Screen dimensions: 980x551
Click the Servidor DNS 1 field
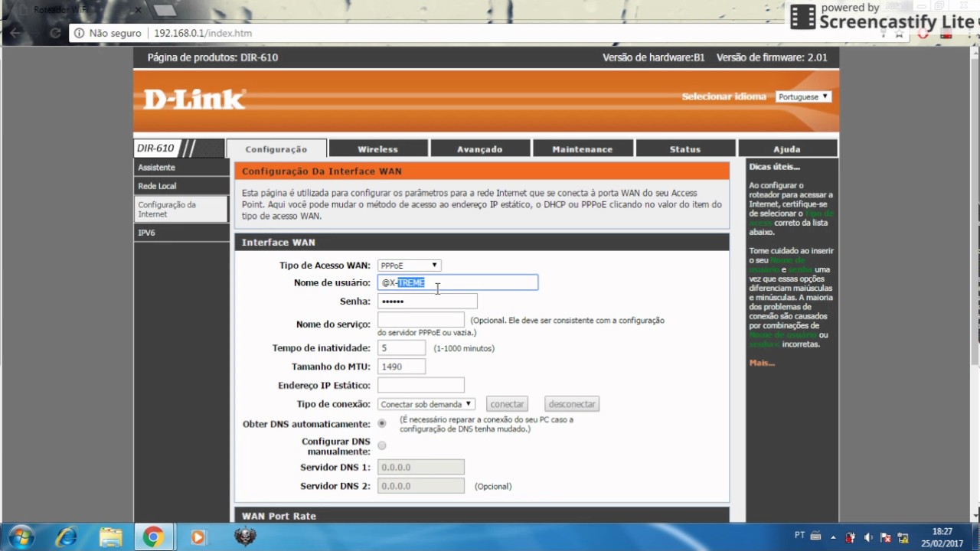tap(421, 467)
